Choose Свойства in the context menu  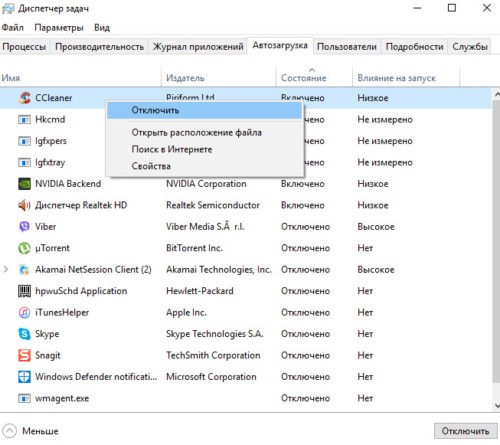click(x=204, y=166)
